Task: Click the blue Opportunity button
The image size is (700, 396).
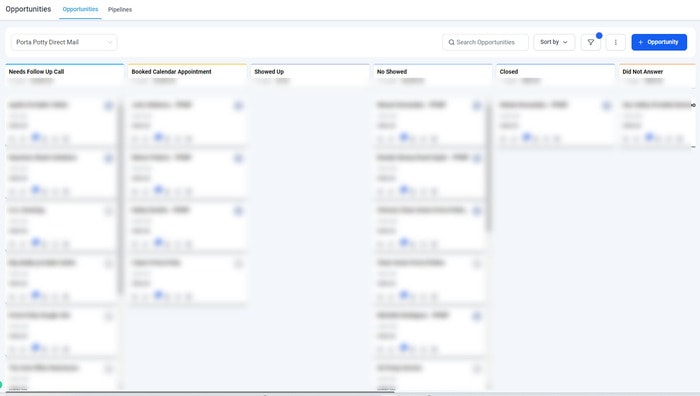Action: click(659, 42)
